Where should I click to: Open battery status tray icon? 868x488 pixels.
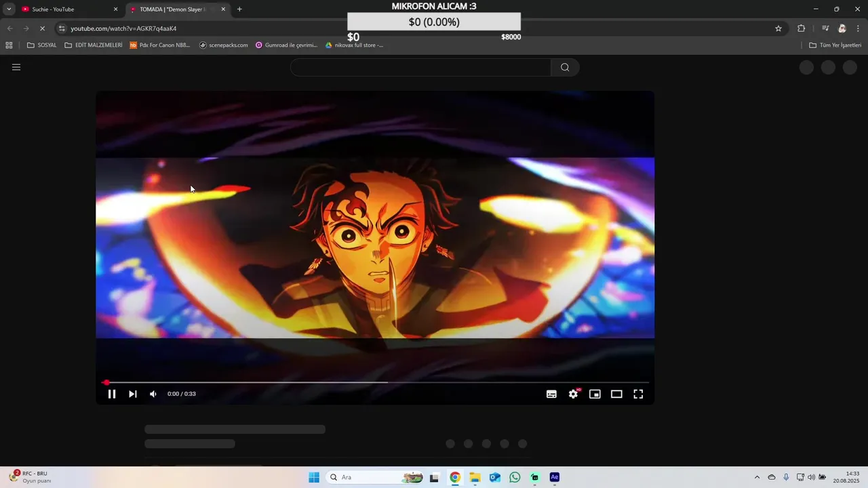pyautogui.click(x=822, y=477)
